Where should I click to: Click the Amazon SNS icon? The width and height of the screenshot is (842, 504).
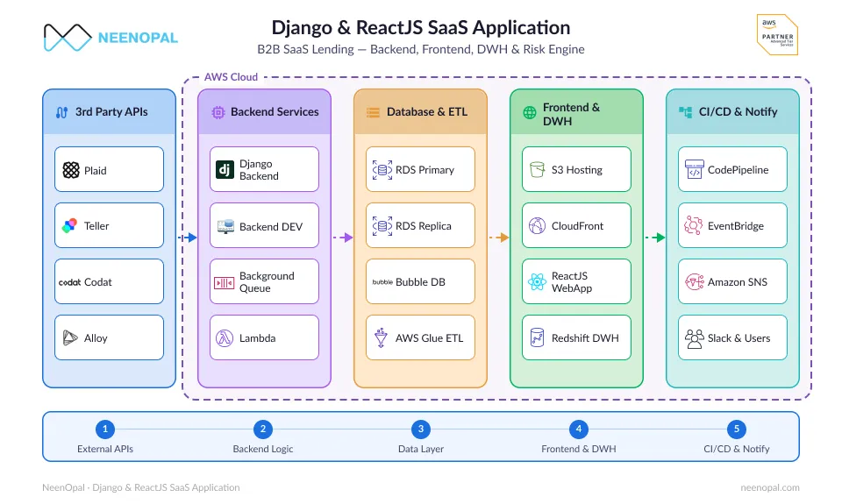click(694, 281)
